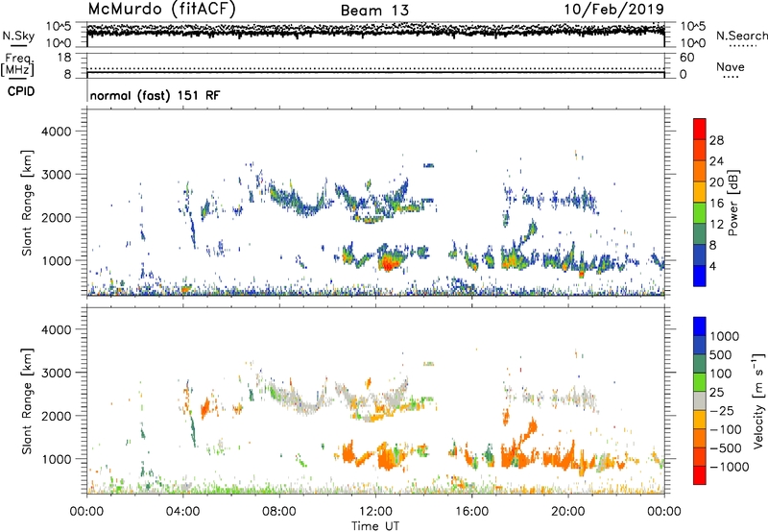Click the red top of power colorbar
The image size is (768, 532).
(700, 129)
